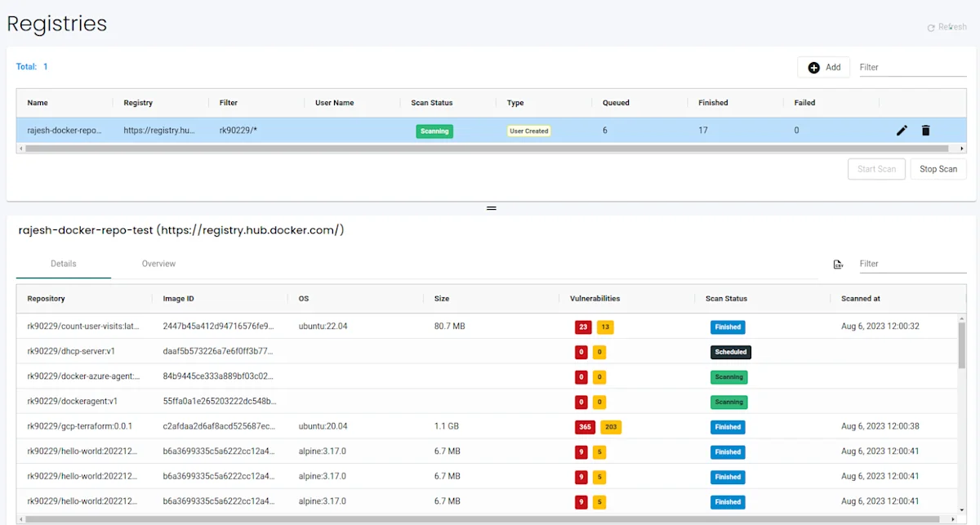980x525 pixels.
Task: Click the rk90229/* filter cell
Action: (238, 131)
